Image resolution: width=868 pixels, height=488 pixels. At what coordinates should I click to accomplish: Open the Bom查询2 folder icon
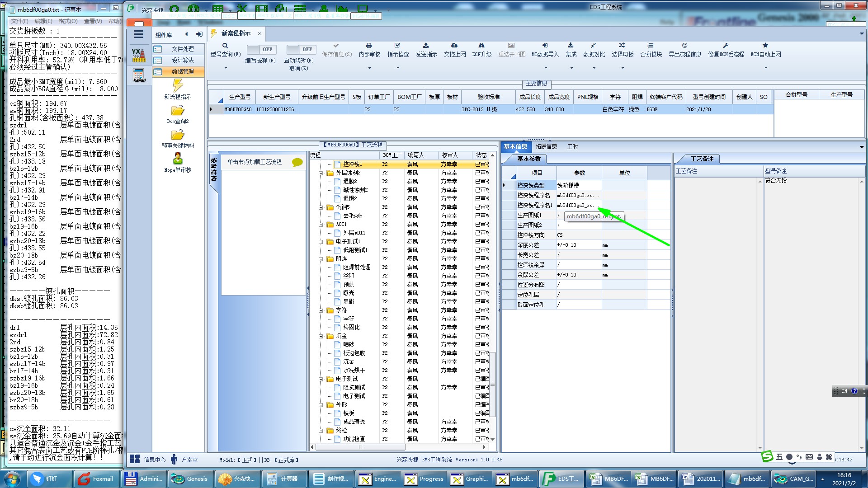click(x=178, y=111)
